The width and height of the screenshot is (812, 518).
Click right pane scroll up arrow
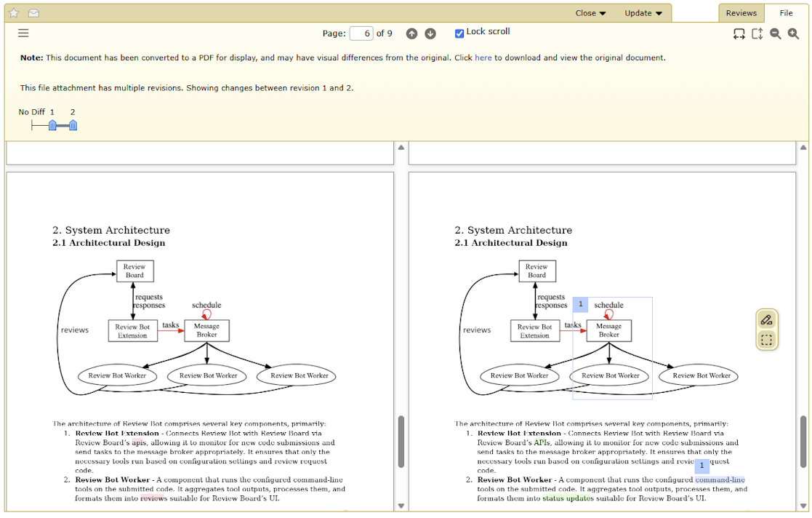point(803,148)
